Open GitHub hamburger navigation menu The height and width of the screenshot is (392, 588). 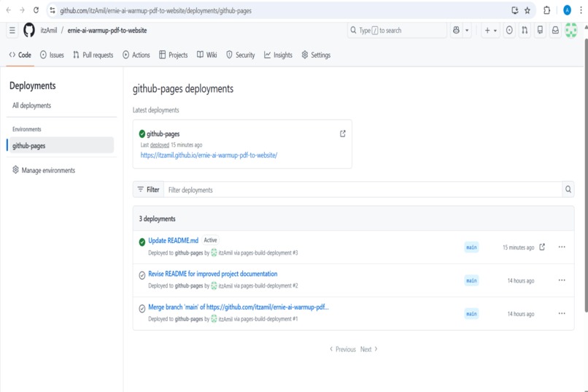click(12, 31)
